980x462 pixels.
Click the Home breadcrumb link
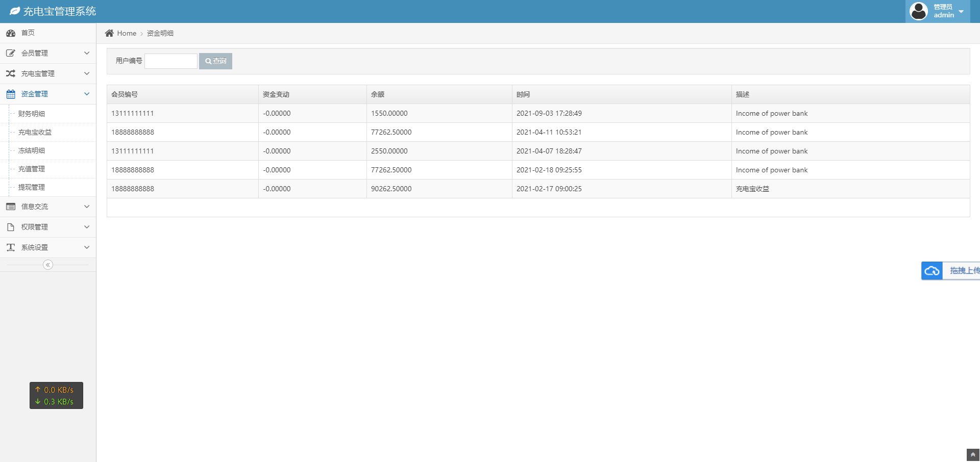pyautogui.click(x=127, y=33)
